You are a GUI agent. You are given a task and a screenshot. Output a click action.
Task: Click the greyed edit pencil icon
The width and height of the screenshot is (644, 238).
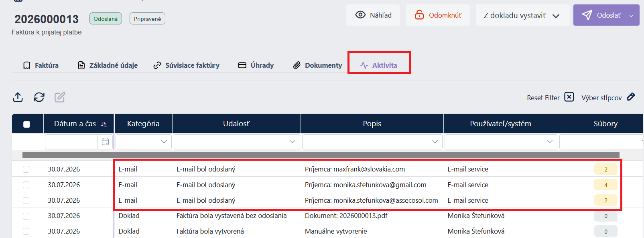coord(60,97)
